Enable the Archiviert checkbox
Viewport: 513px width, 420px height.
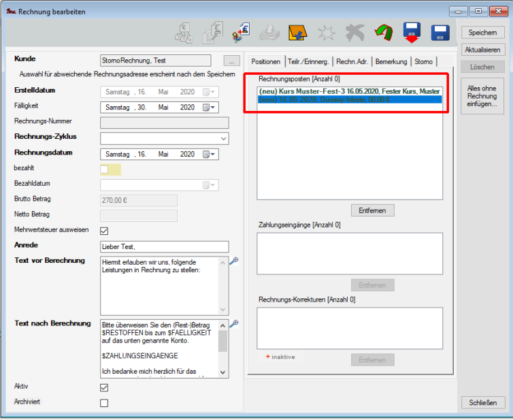click(104, 403)
